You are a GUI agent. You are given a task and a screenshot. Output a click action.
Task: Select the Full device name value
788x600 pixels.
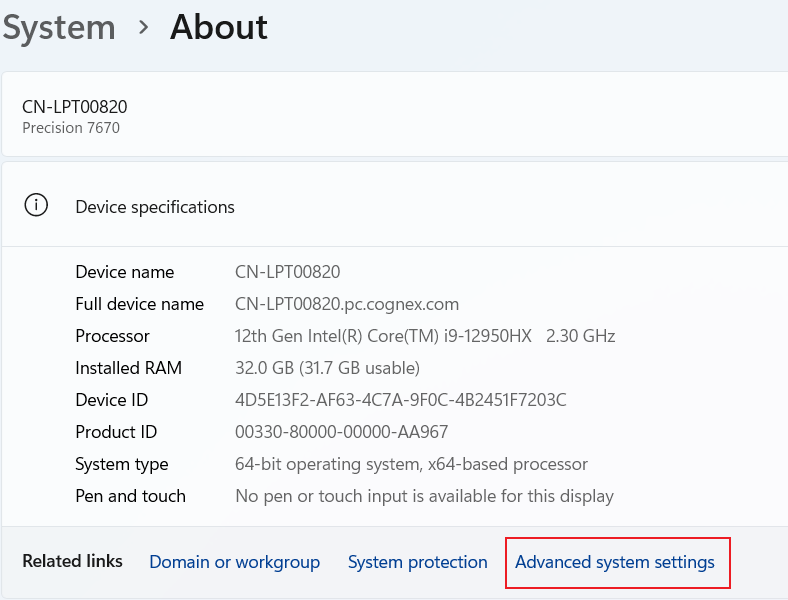pyautogui.click(x=346, y=304)
